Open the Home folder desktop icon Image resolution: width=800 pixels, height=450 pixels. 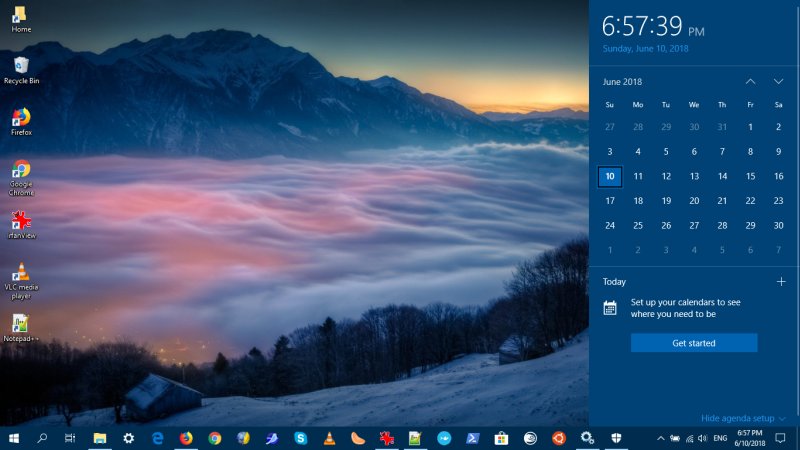pos(21,19)
